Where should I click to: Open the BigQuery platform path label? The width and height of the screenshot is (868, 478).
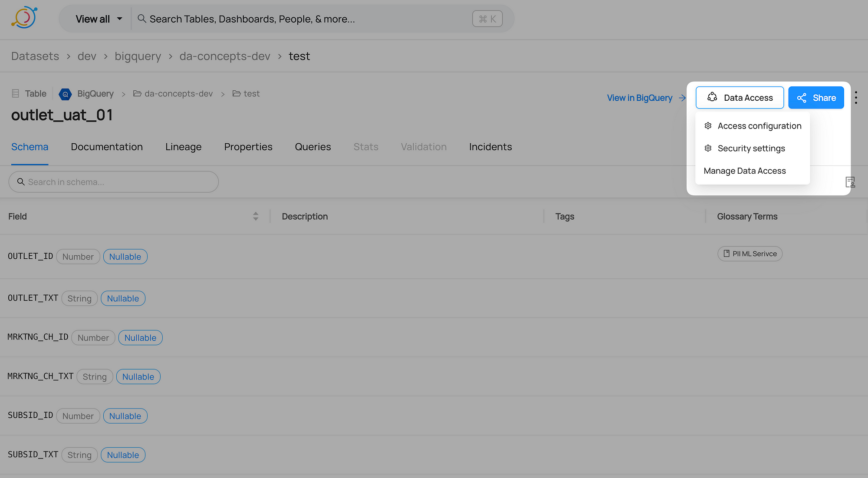pos(95,94)
